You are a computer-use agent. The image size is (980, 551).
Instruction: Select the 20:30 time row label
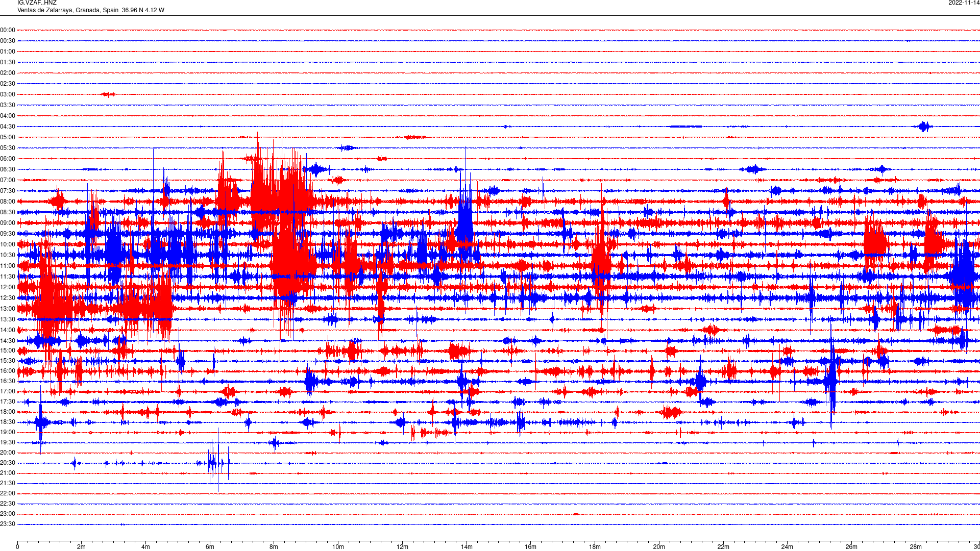tap(8, 463)
